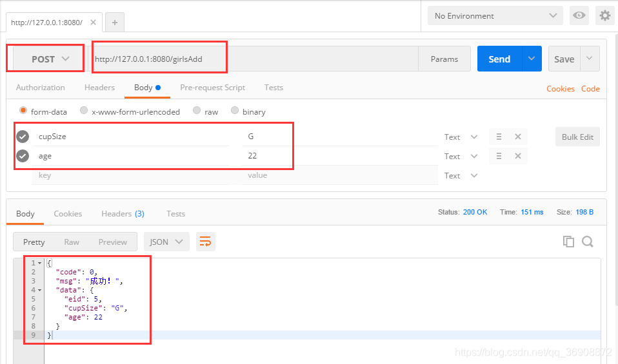This screenshot has height=364, width=618.
Task: Switch to the Pre-request Script tab
Action: point(212,88)
